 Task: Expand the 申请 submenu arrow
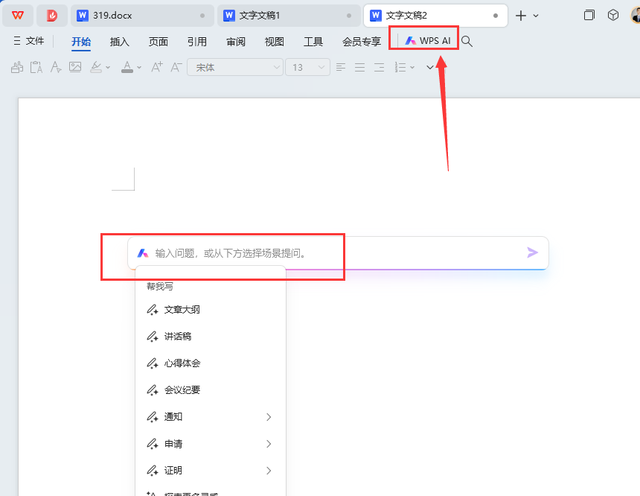269,444
